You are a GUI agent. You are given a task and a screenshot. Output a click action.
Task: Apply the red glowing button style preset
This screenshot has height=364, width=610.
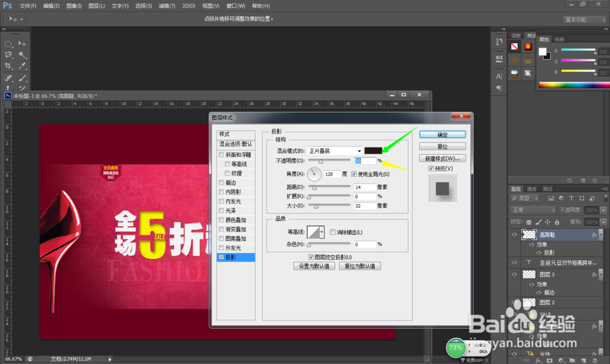[x=528, y=47]
